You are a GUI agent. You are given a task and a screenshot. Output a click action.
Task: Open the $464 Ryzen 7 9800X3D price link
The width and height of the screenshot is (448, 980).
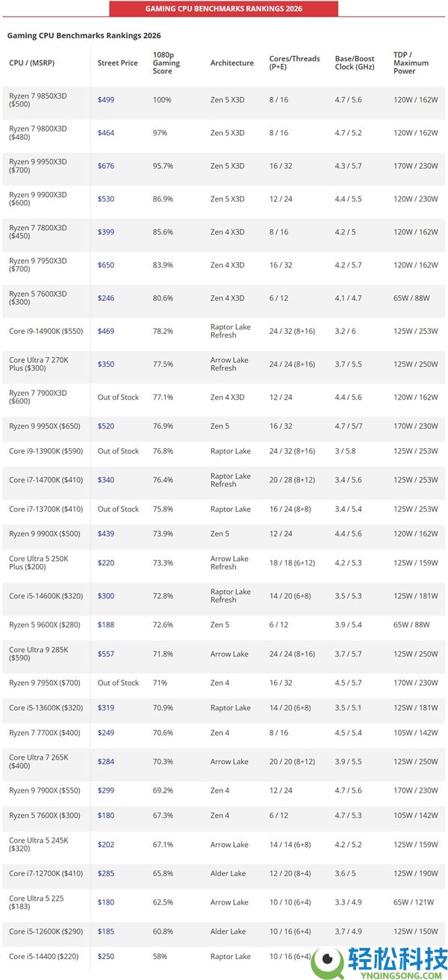pos(106,133)
